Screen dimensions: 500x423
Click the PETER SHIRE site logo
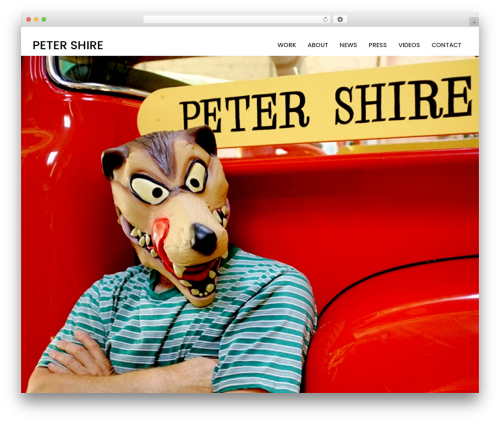(68, 45)
